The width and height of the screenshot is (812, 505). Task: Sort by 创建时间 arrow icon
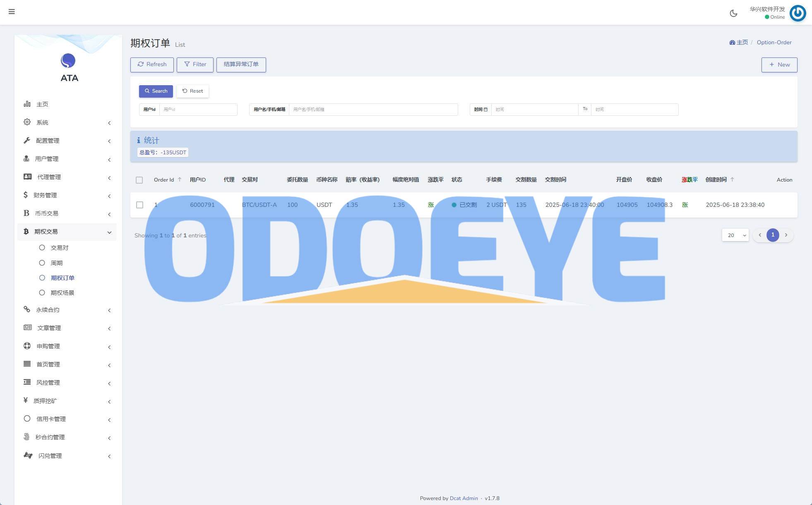(732, 180)
